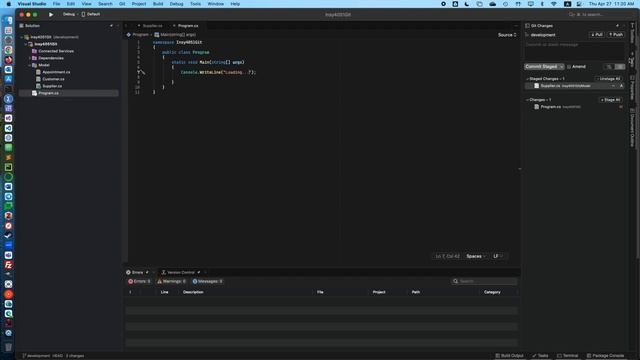Open the Build menu
640x360 pixels.
pyautogui.click(x=158, y=4)
